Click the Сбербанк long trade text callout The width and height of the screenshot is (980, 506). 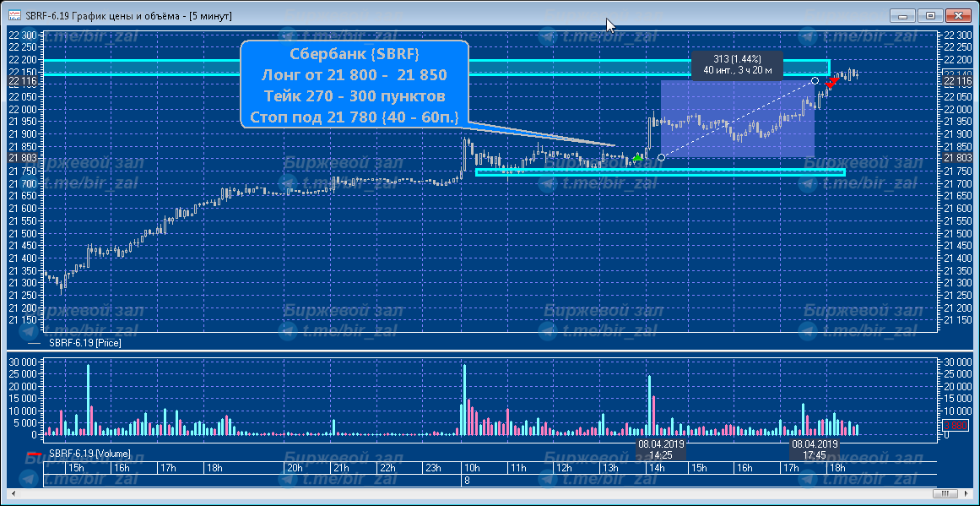(355, 84)
